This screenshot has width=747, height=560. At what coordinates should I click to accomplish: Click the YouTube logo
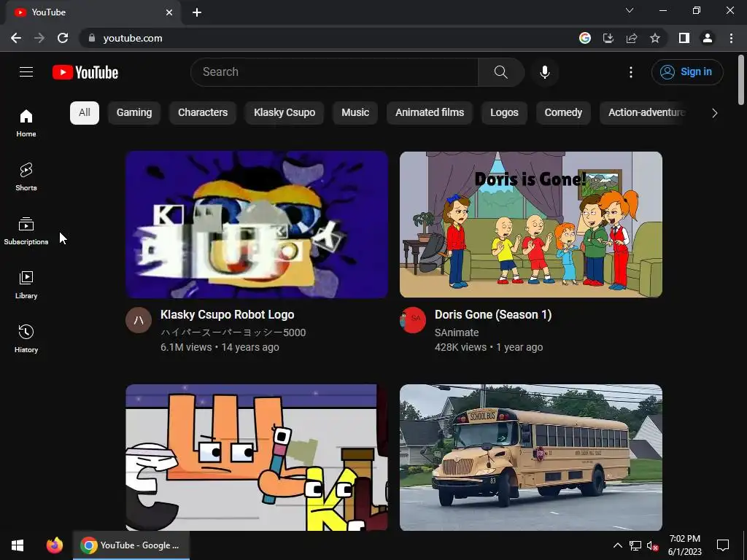point(85,72)
